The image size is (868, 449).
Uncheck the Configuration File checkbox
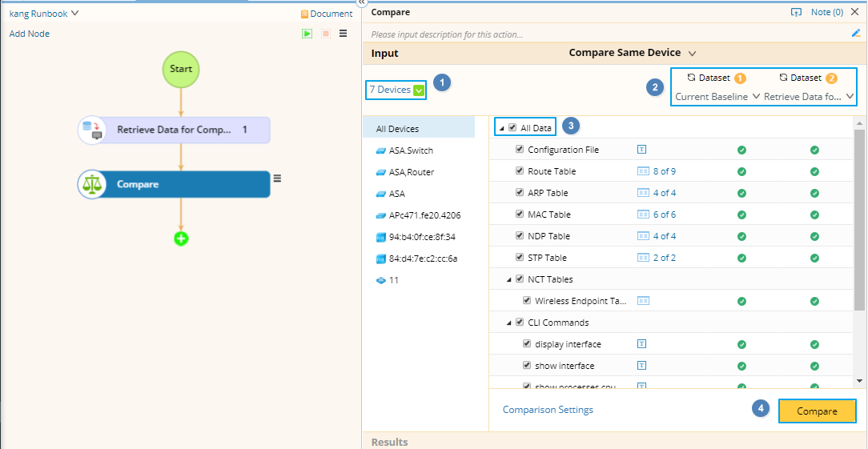[x=520, y=150]
